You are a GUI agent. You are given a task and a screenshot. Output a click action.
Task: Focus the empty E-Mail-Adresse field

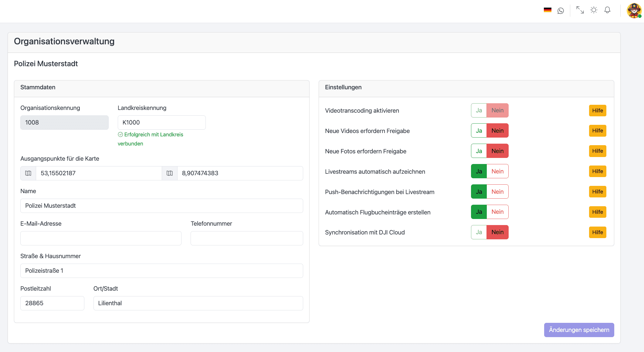[x=101, y=238]
